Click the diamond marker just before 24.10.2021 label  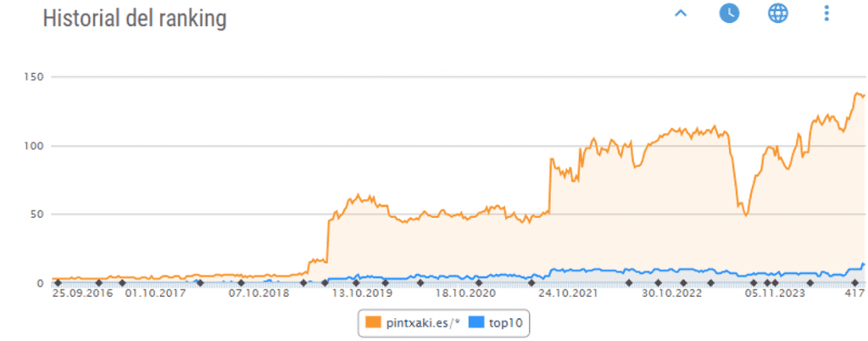(532, 282)
